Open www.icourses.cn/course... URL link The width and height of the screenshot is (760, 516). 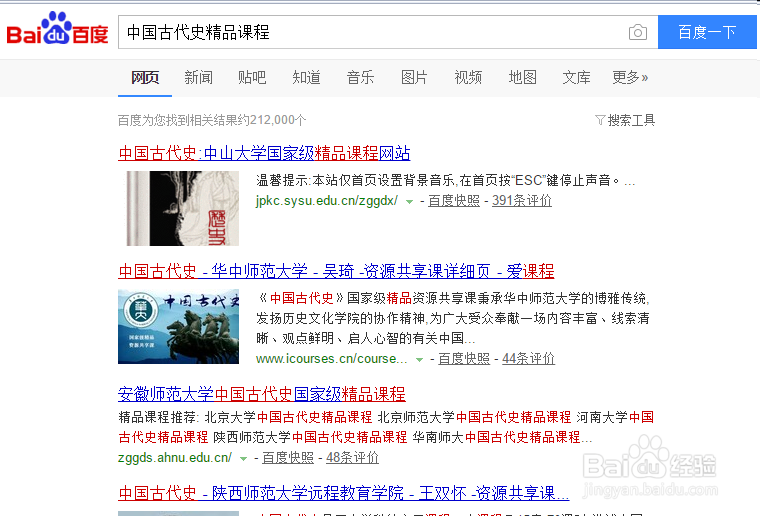click(x=332, y=359)
